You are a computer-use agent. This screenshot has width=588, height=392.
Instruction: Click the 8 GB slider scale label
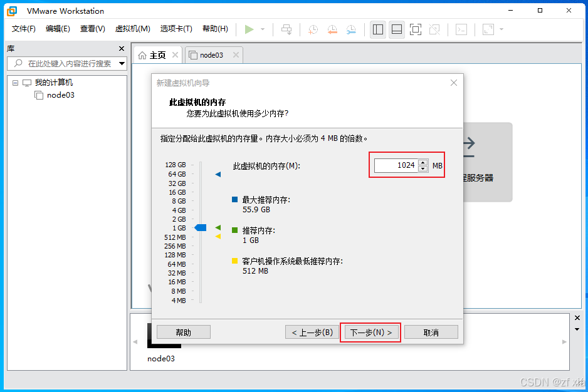click(x=179, y=201)
